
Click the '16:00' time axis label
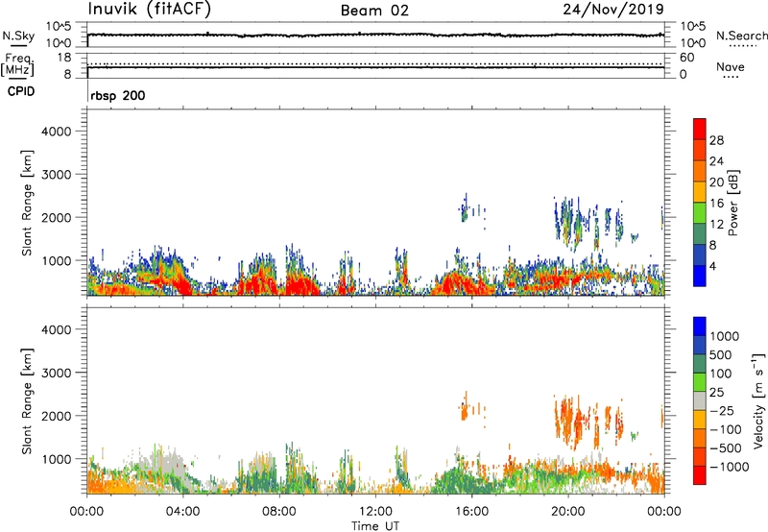[x=471, y=512]
